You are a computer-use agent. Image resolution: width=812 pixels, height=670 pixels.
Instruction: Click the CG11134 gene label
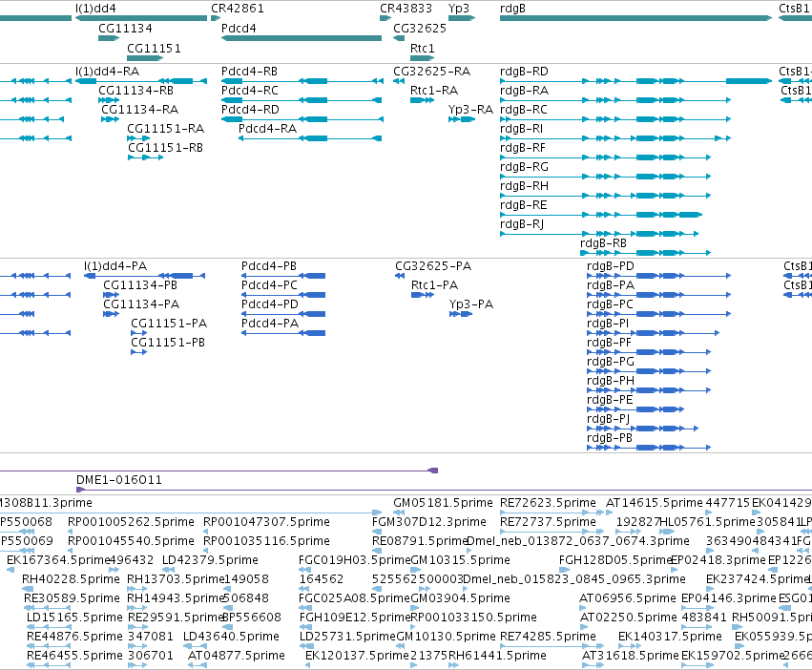point(125,29)
